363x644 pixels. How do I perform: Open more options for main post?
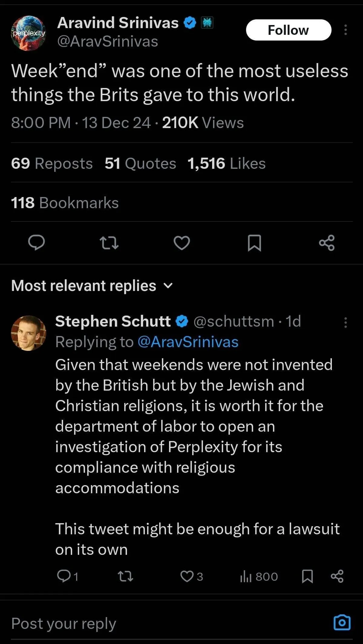345,30
